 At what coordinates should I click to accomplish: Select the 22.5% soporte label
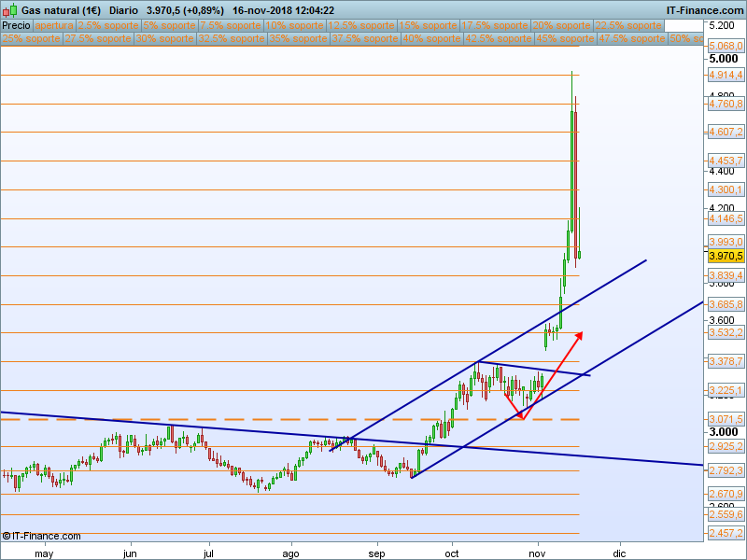tap(627, 26)
